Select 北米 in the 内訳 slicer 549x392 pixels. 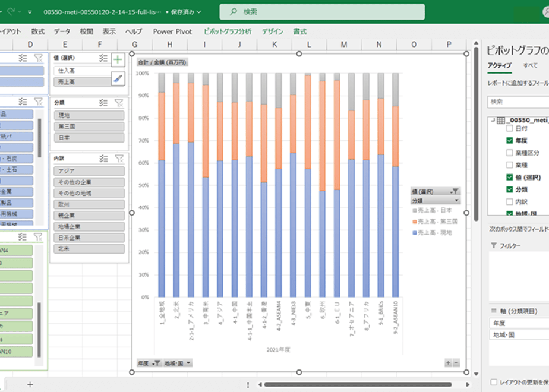click(x=89, y=249)
